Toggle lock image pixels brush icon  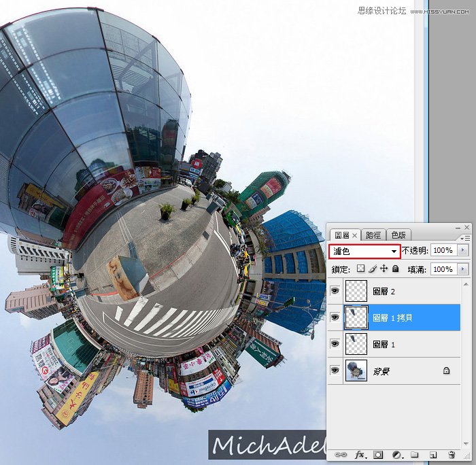373,269
